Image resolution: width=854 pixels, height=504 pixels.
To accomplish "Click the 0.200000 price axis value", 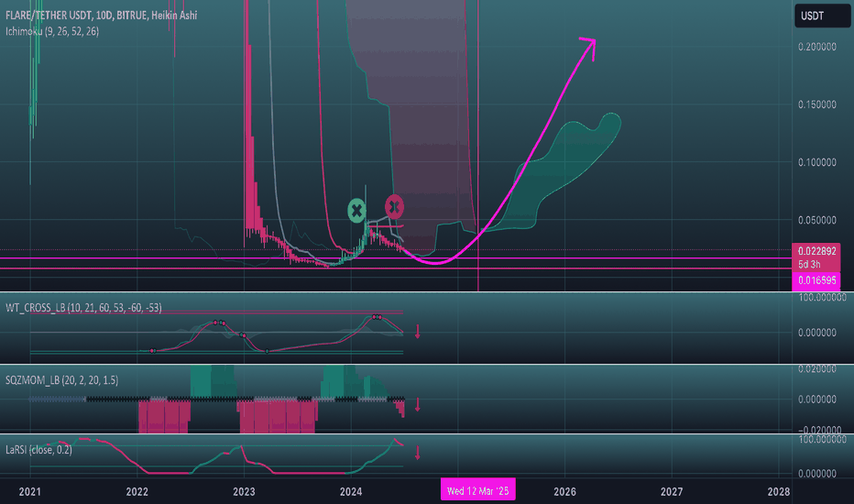I will [x=817, y=47].
